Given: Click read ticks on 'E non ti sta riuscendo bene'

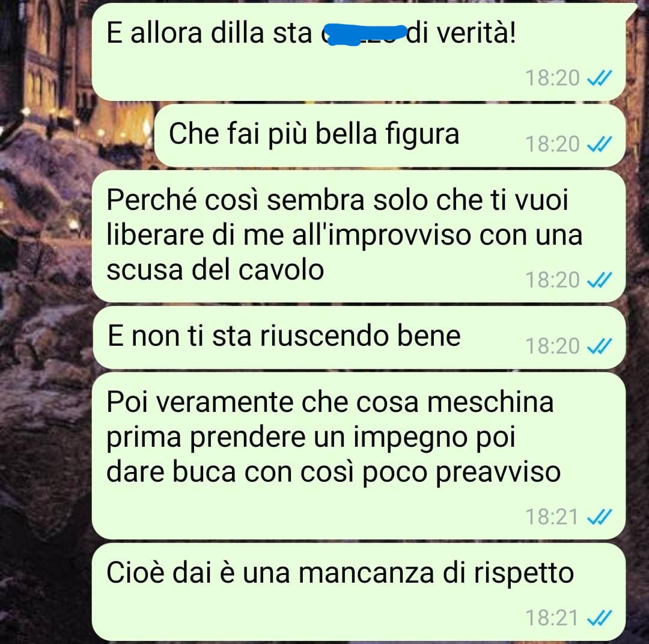Looking at the screenshot, I should (x=599, y=346).
